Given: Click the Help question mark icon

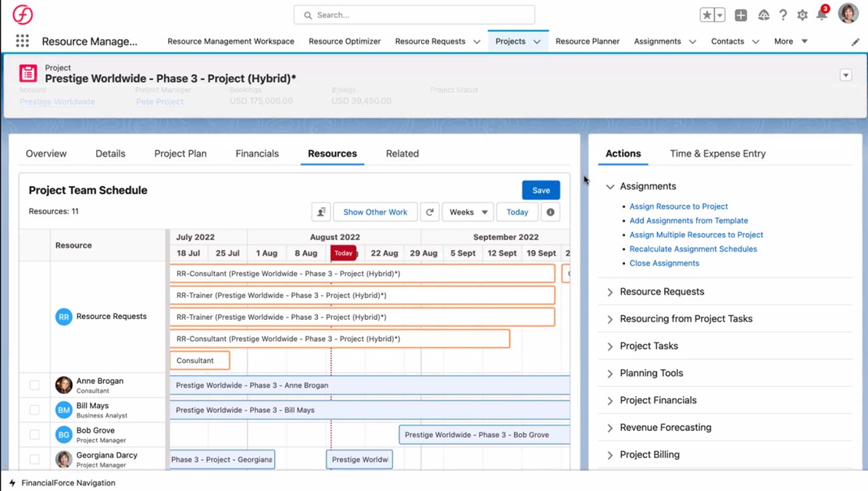Looking at the screenshot, I should coord(783,15).
